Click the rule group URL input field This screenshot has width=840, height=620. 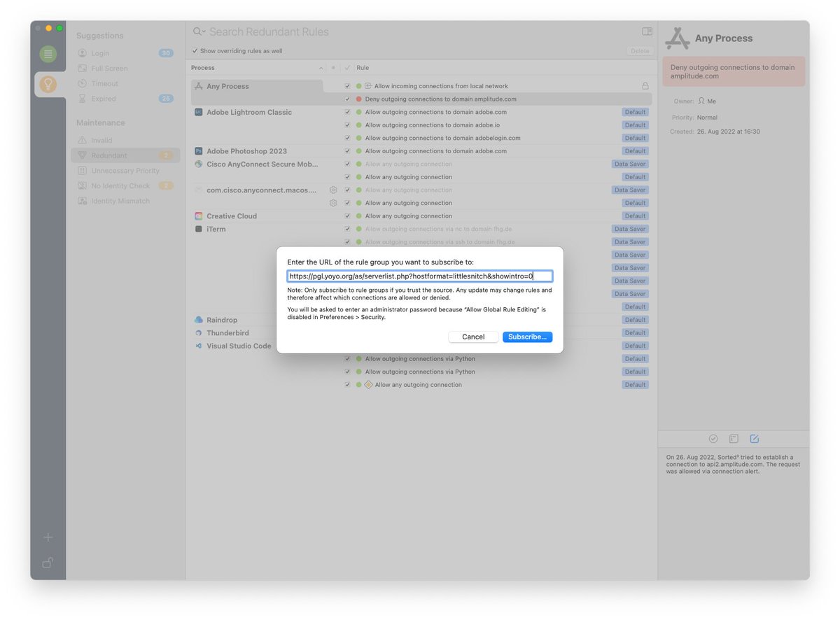[x=420, y=276]
